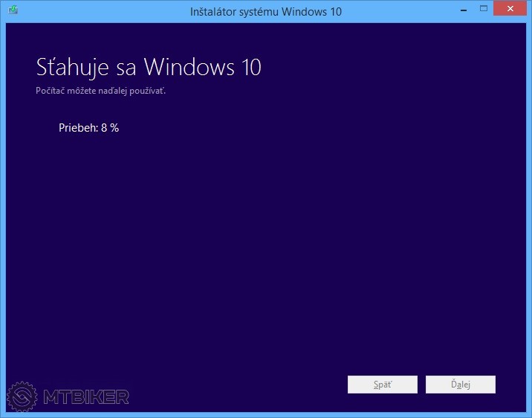Click the MTBIKER watermark text
The height and width of the screenshot is (418, 532).
[86, 397]
